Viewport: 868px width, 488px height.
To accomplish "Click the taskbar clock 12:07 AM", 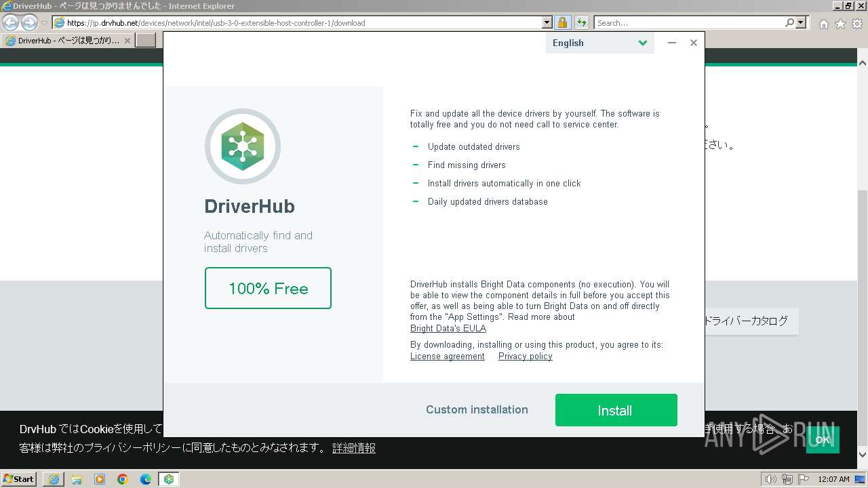I will [833, 479].
